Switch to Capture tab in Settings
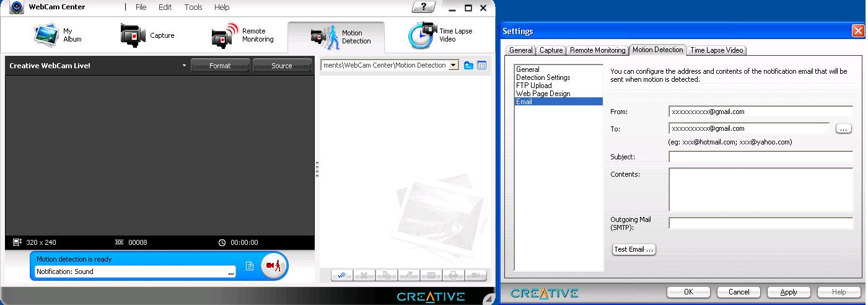Screen dimensions: 868x305 click(x=551, y=50)
